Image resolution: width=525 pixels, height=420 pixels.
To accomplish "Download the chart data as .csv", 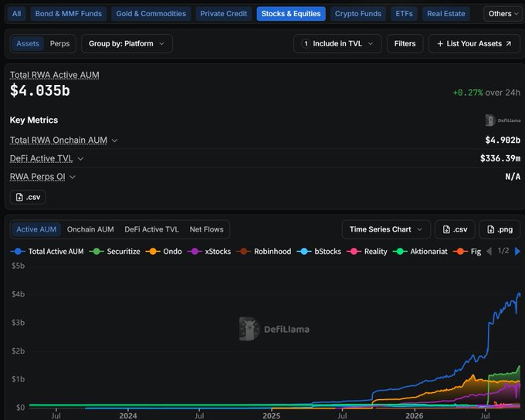I will 455,229.
